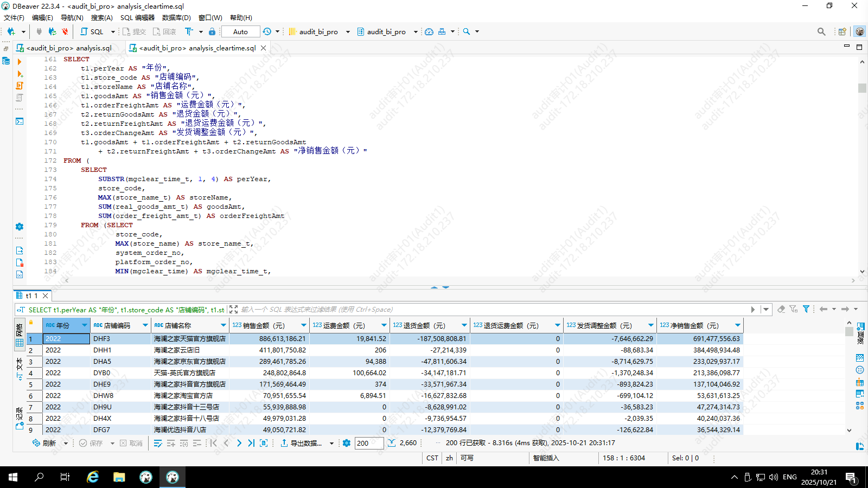Click the execute SQL statement play icon
Screen dimensions: 868x488
(20, 62)
